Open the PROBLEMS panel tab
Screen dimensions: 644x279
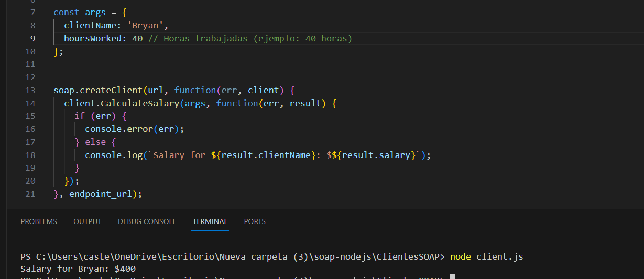[39, 221]
